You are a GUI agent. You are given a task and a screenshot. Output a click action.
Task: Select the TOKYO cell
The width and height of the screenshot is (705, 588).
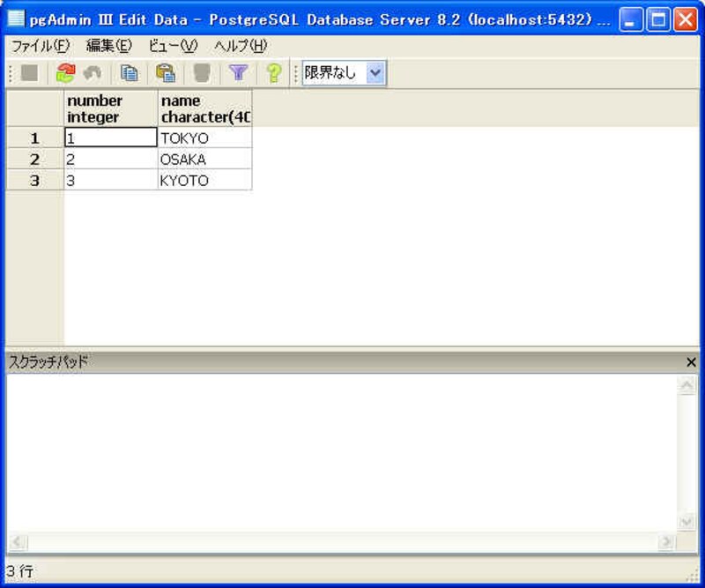204,138
